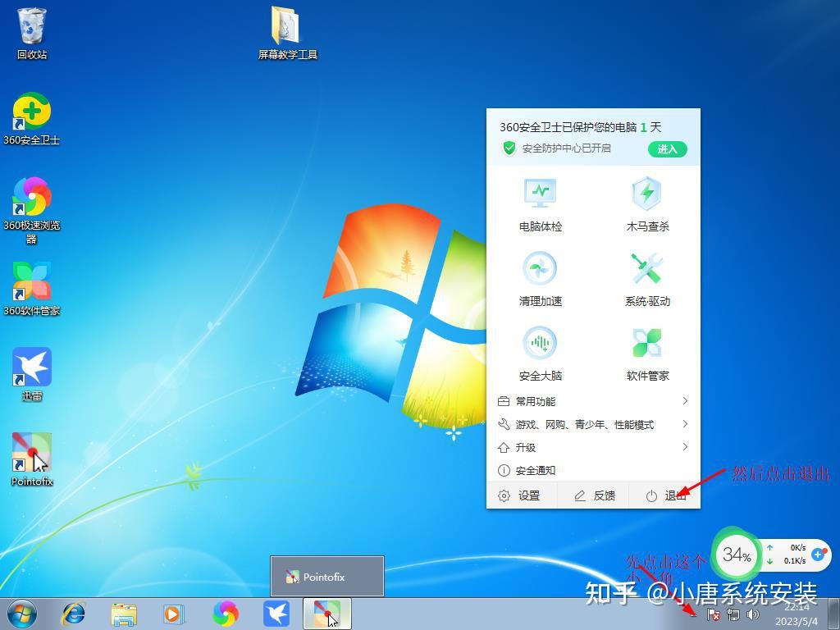The image size is (840, 630).
Task: Open Windows Media Player from the taskbar
Action: (174, 614)
